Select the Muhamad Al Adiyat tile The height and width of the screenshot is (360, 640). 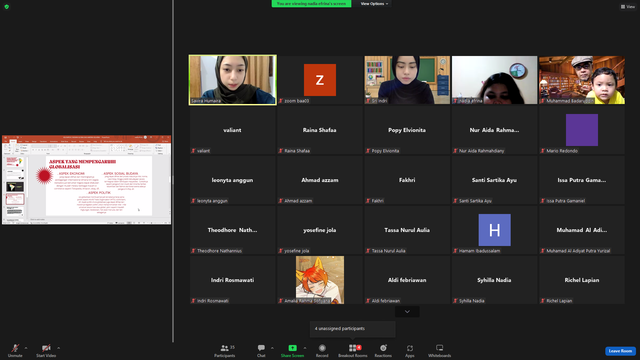click(582, 230)
